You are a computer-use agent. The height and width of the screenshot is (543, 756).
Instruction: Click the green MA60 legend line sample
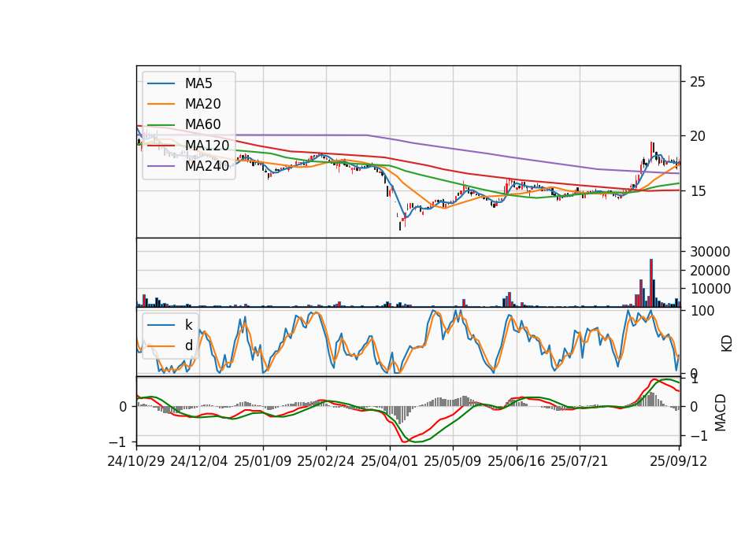161,125
